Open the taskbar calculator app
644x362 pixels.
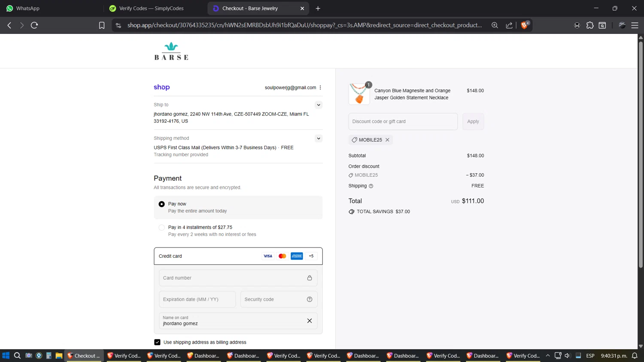tap(49, 356)
